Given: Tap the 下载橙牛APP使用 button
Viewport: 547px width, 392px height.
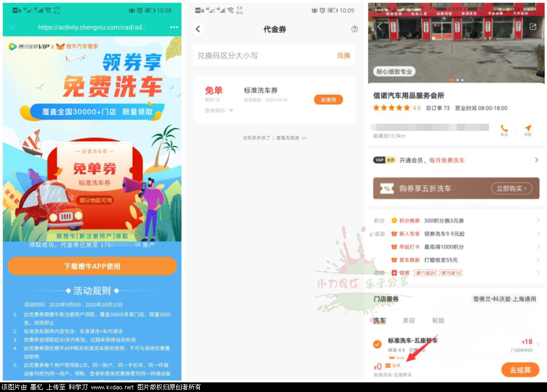Looking at the screenshot, I should [x=92, y=266].
